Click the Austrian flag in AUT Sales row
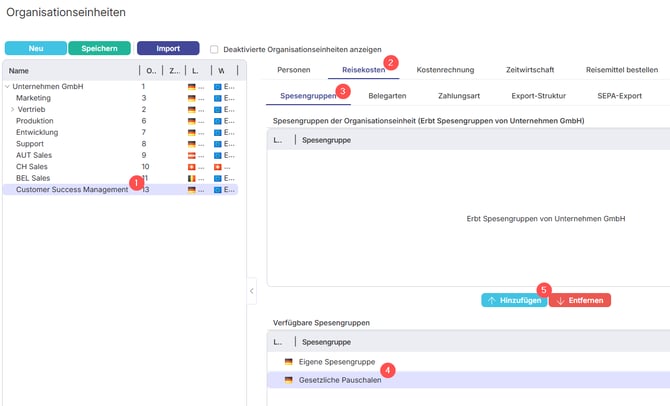670x406 pixels. coord(191,155)
